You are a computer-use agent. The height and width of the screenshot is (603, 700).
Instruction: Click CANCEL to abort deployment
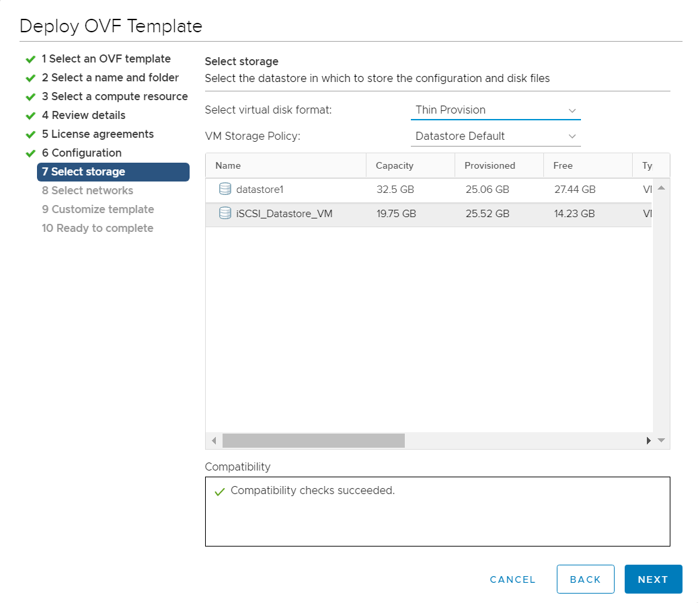pos(512,579)
